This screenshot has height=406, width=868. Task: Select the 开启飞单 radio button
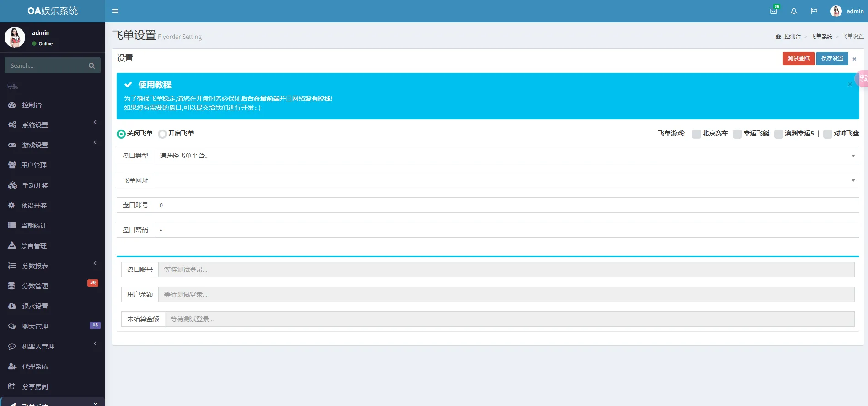pyautogui.click(x=162, y=134)
